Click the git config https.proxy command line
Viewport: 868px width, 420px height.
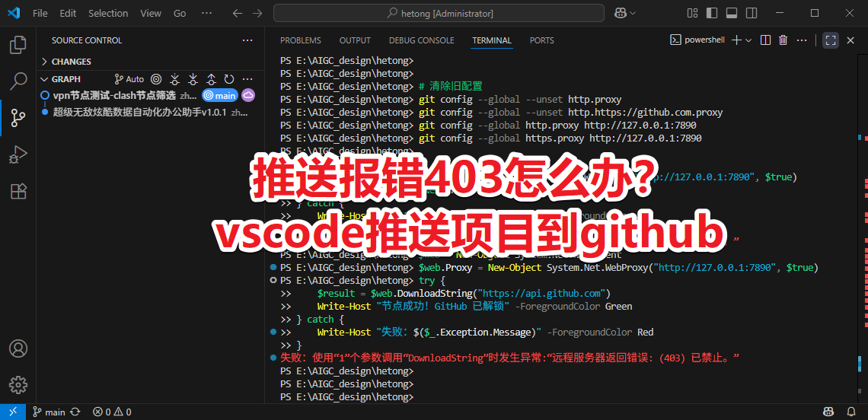click(x=491, y=138)
